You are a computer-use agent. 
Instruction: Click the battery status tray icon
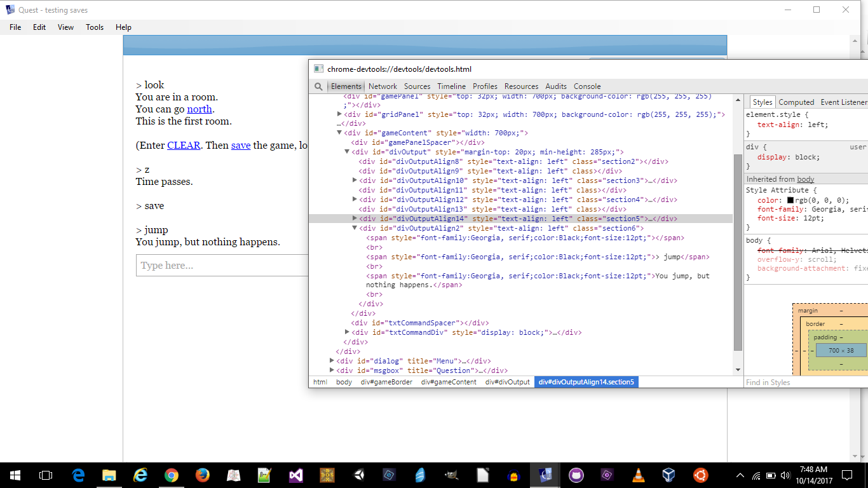[771, 475]
